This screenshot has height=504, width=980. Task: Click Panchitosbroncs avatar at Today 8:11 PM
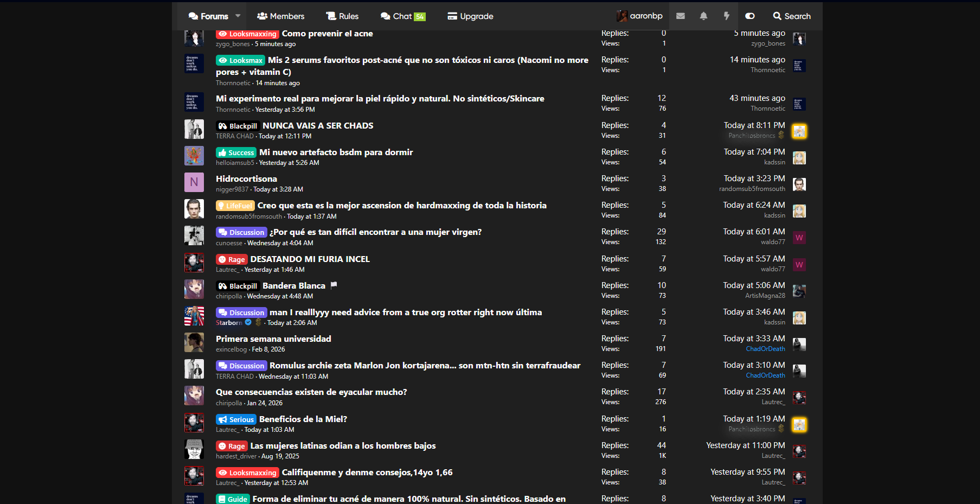click(799, 131)
